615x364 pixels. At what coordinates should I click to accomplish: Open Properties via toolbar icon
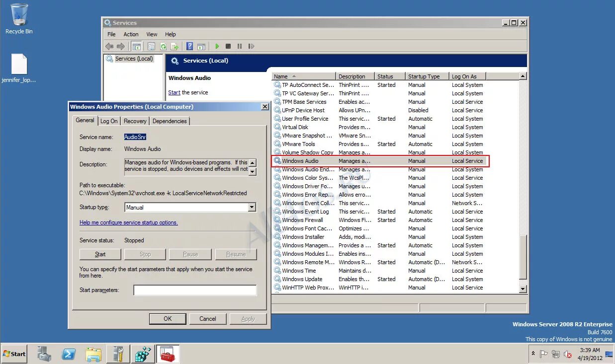coord(151,46)
